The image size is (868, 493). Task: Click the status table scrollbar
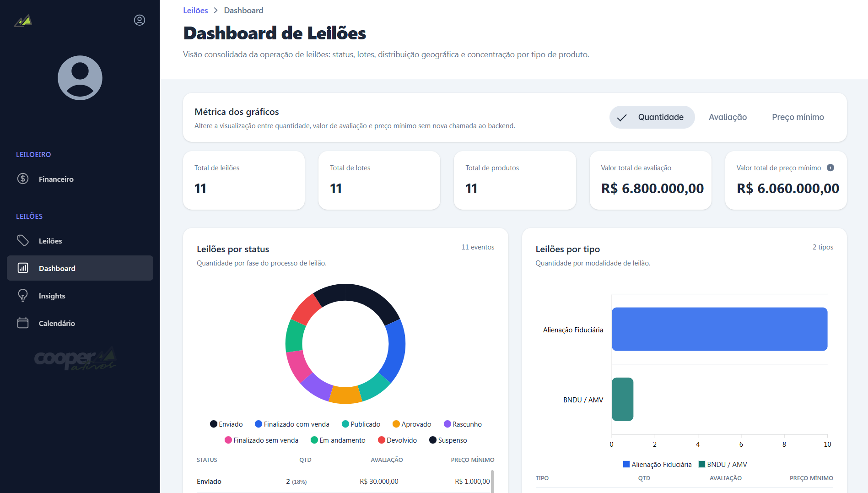492,481
